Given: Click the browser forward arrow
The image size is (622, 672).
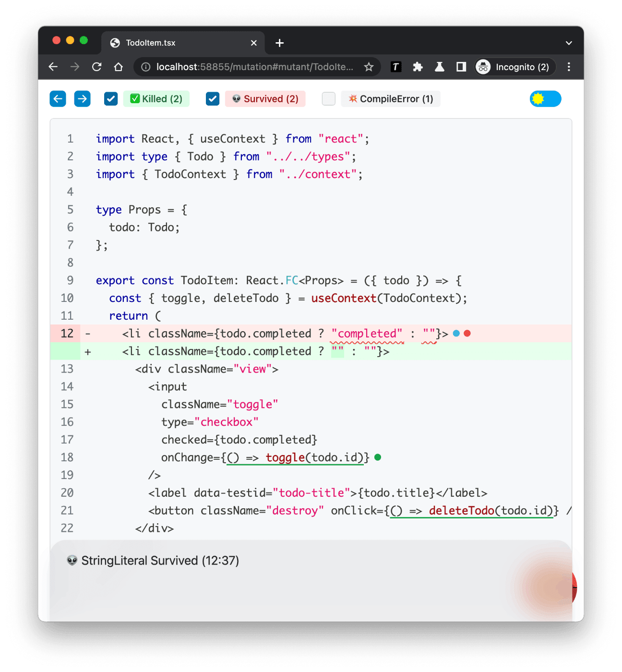Looking at the screenshot, I should pos(75,67).
